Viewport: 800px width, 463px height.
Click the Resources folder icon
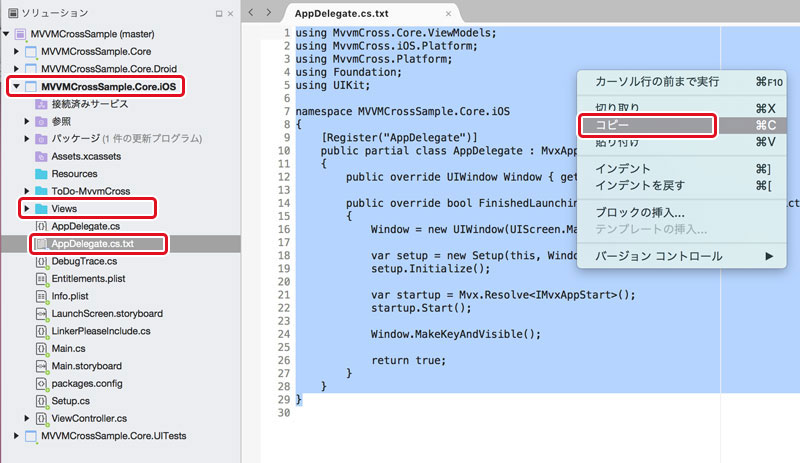(41, 174)
